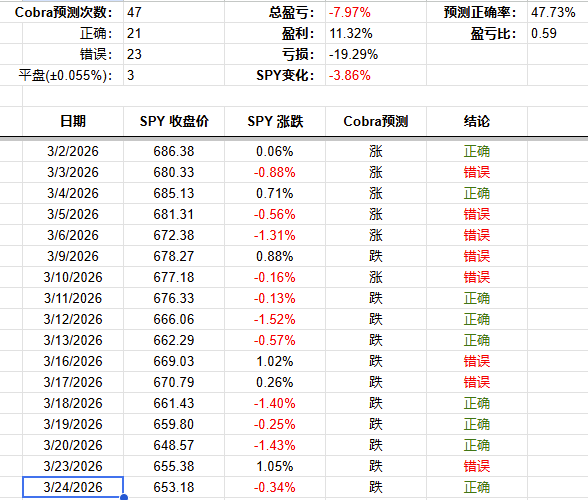
Task: Click the -0.13% change cell
Action: [x=275, y=298]
